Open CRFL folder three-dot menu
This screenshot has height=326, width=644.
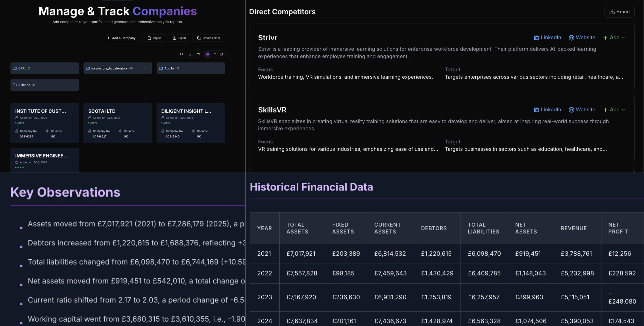(x=73, y=68)
